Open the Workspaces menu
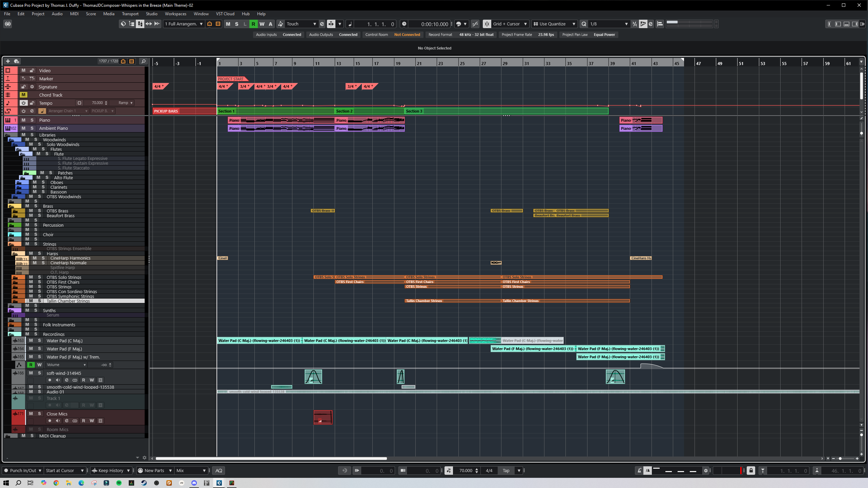The width and height of the screenshot is (868, 488). pyautogui.click(x=175, y=14)
